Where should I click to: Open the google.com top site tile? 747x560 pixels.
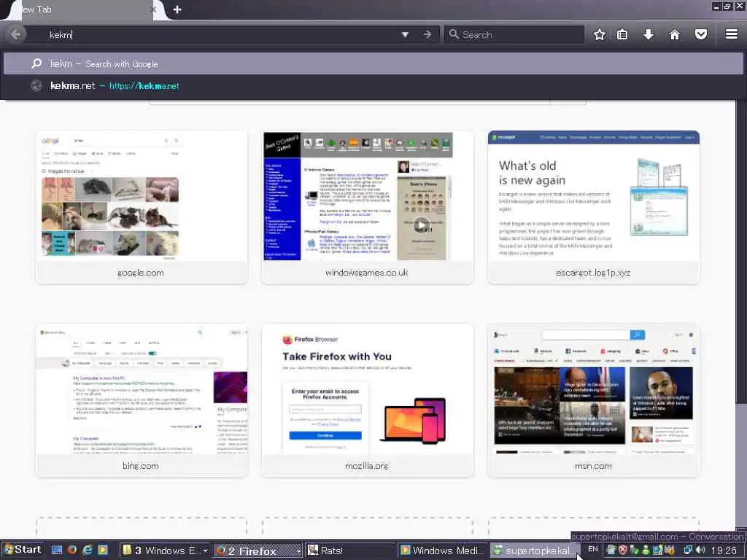tap(142, 207)
